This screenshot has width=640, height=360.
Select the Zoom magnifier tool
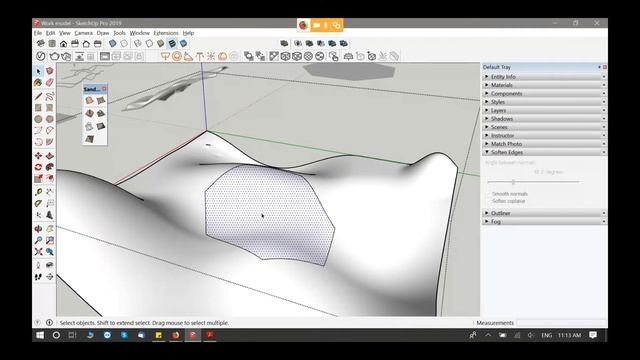click(38, 240)
